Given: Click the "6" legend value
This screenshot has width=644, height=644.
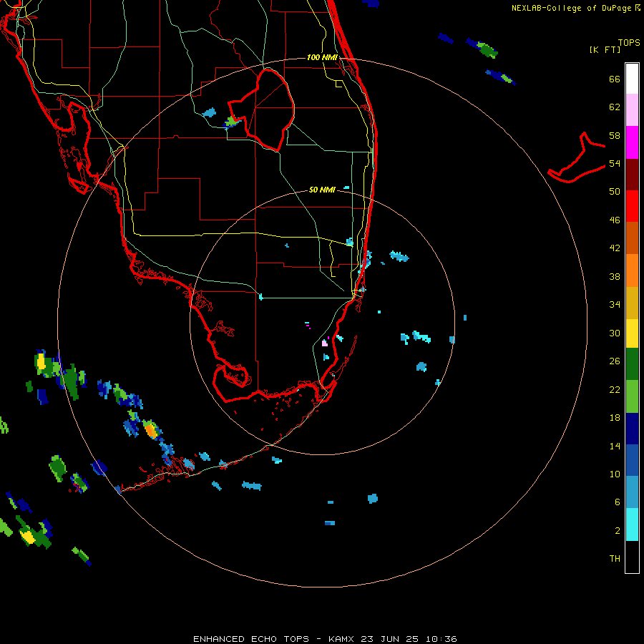Looking at the screenshot, I should click(x=618, y=502).
